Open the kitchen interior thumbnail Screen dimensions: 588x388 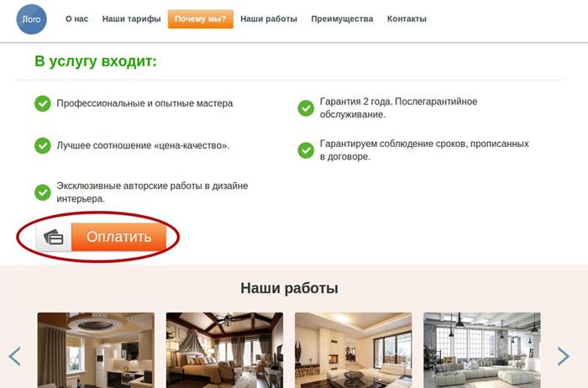tap(96, 350)
